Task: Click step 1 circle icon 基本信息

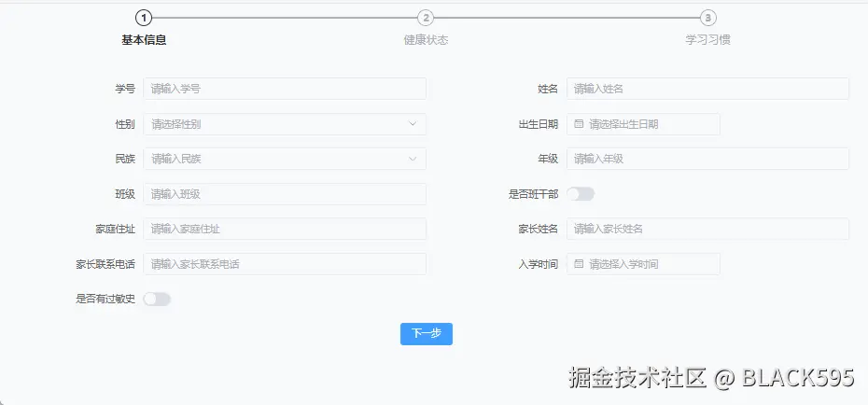Action: [x=144, y=19]
